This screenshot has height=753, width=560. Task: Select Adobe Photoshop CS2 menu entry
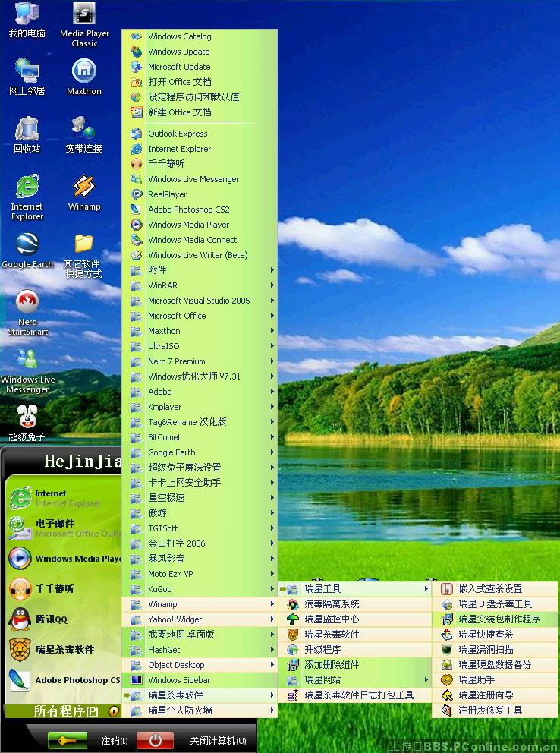click(200, 210)
